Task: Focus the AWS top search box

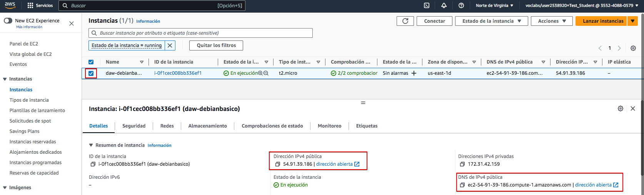Action: point(152,5)
